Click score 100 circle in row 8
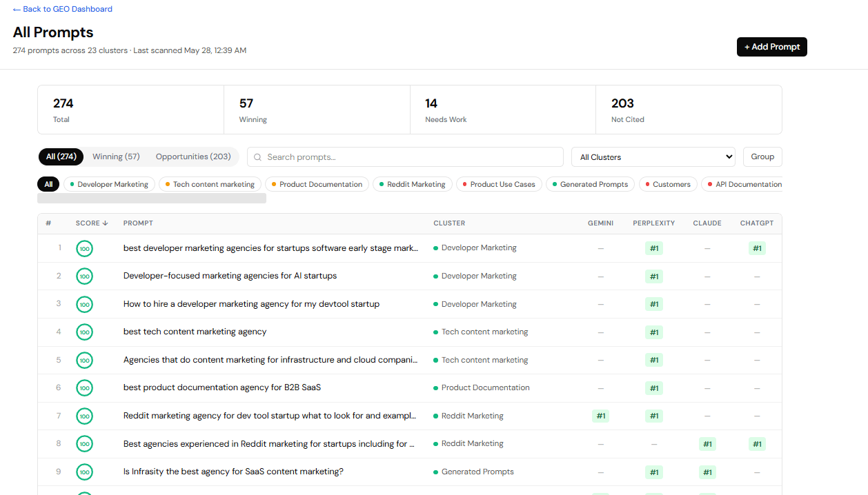This screenshot has height=495, width=868. click(84, 444)
